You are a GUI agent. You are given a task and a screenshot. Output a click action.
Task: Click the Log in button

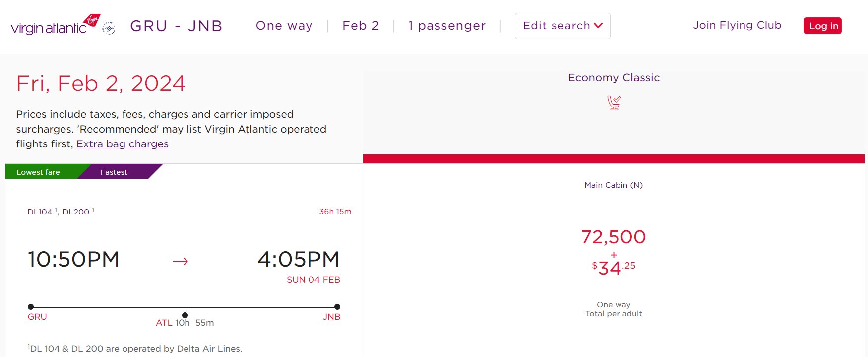822,26
